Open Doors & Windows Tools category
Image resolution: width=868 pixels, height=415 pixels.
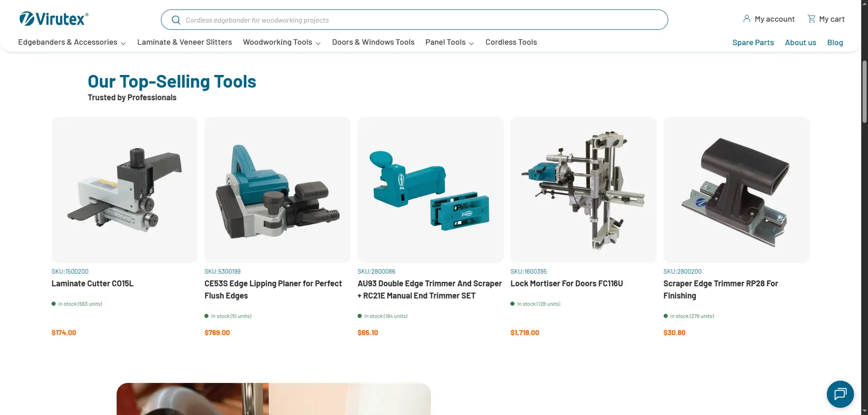coord(373,42)
